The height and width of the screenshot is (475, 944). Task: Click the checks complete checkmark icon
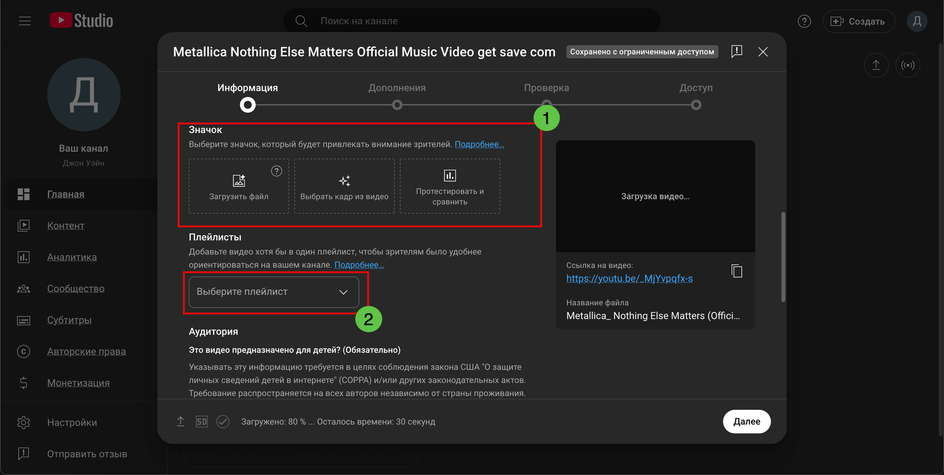tap(223, 422)
